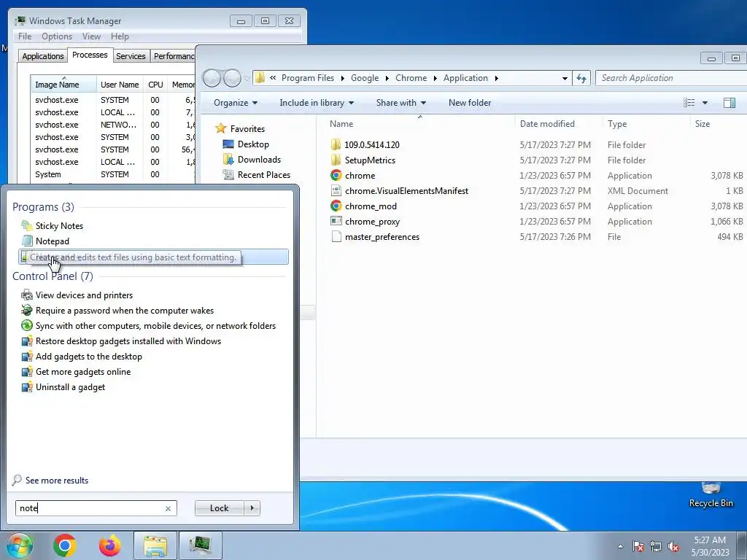Open Task Manager Help menu

[x=120, y=36]
